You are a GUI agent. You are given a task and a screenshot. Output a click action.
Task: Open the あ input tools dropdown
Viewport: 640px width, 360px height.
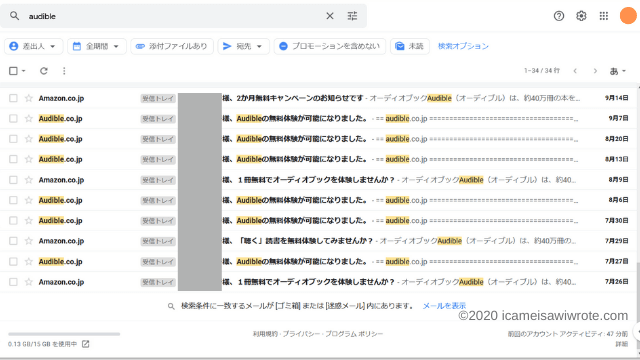pos(618,71)
